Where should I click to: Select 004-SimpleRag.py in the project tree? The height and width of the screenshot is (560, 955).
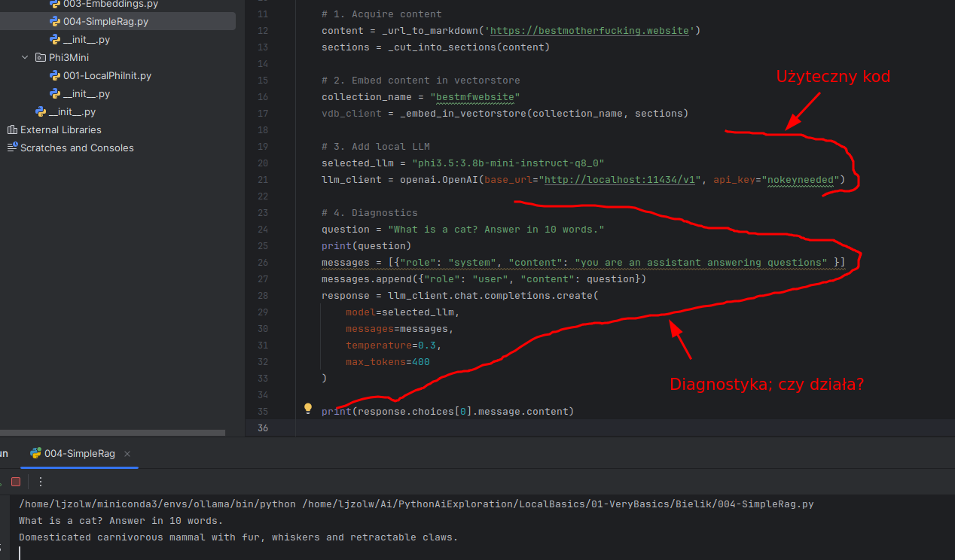[105, 22]
